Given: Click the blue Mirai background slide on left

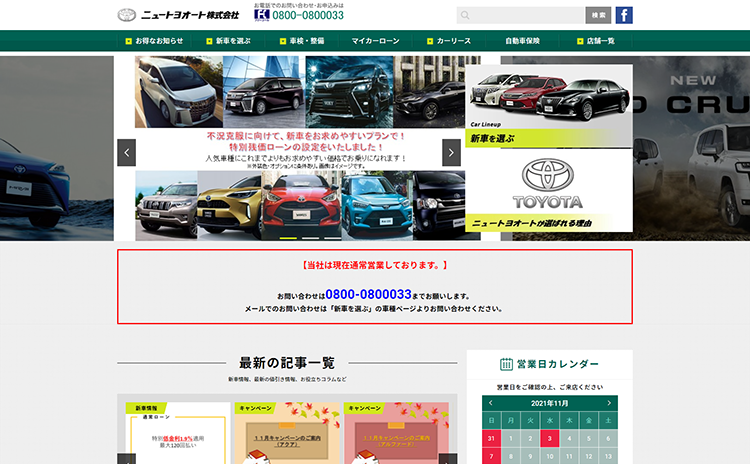Looking at the screenshot, I should (57, 148).
